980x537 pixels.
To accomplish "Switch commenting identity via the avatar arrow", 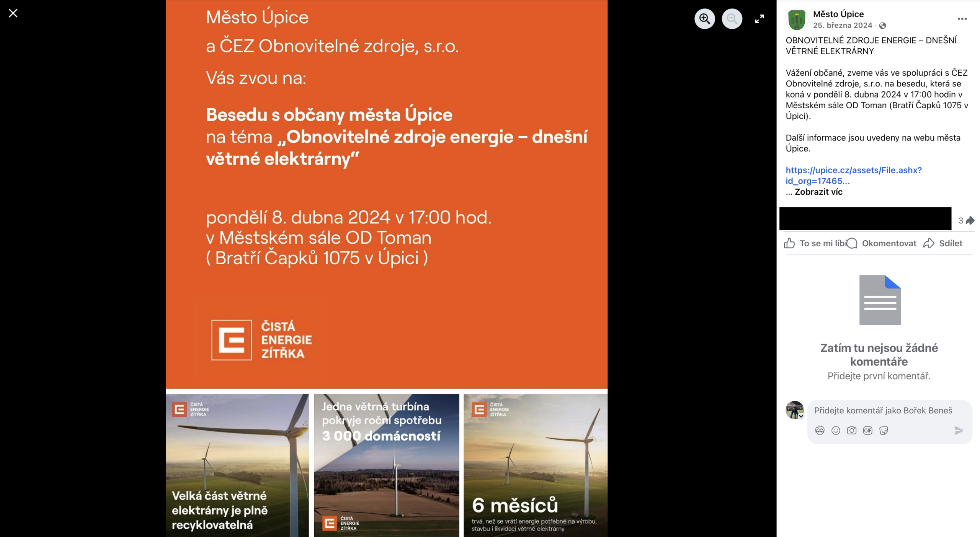I will [x=801, y=416].
